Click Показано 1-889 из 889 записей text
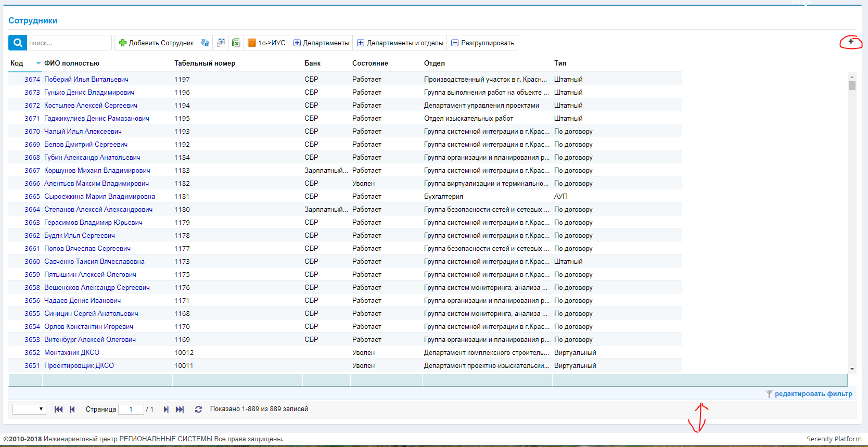 (x=259, y=409)
